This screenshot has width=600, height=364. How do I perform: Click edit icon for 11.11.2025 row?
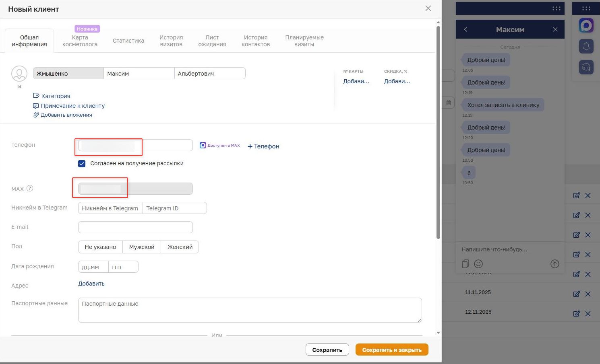point(576,294)
